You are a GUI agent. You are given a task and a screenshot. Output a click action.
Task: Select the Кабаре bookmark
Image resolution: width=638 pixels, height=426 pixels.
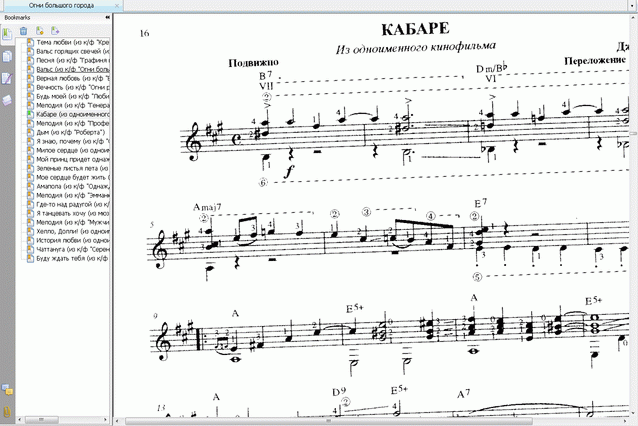[x=73, y=114]
